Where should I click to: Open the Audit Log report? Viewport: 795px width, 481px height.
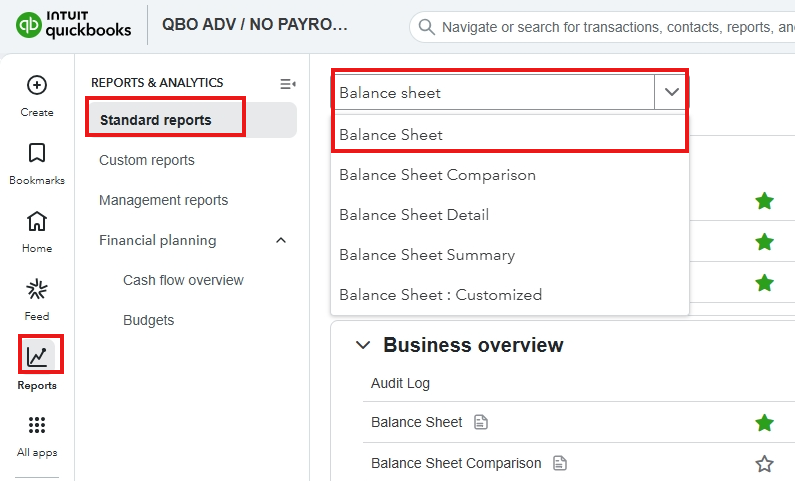400,383
